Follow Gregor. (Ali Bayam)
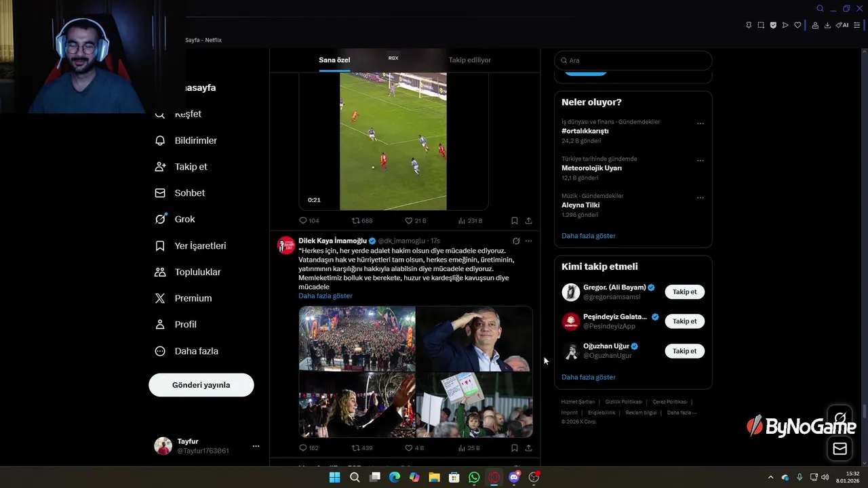 click(x=685, y=291)
